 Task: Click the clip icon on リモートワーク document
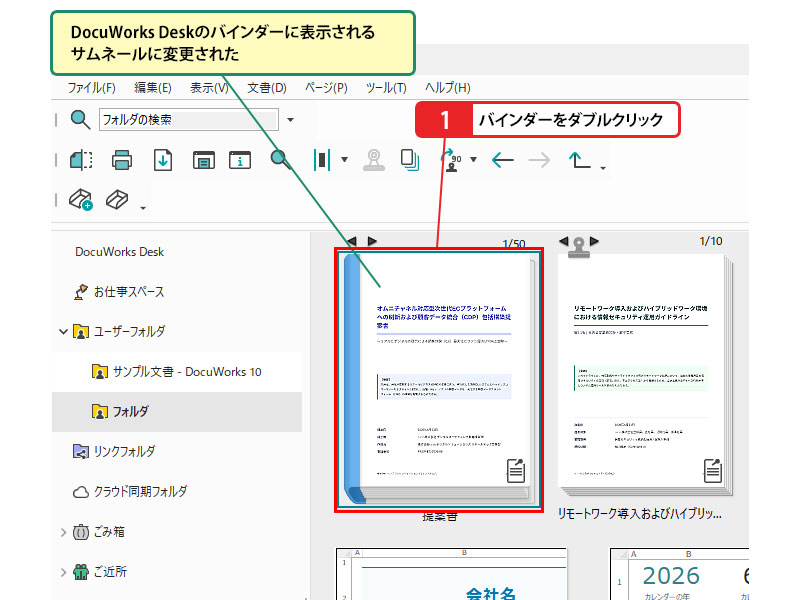(579, 247)
